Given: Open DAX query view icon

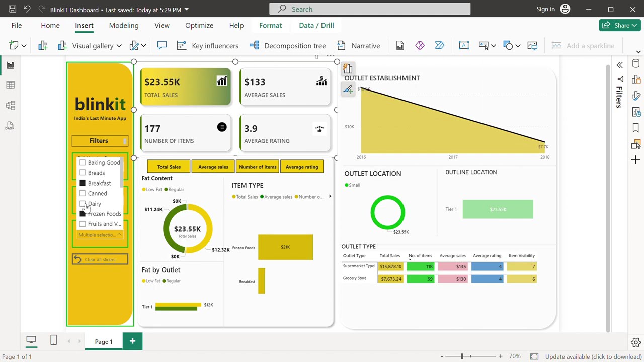Looking at the screenshot, I should click(x=10, y=125).
